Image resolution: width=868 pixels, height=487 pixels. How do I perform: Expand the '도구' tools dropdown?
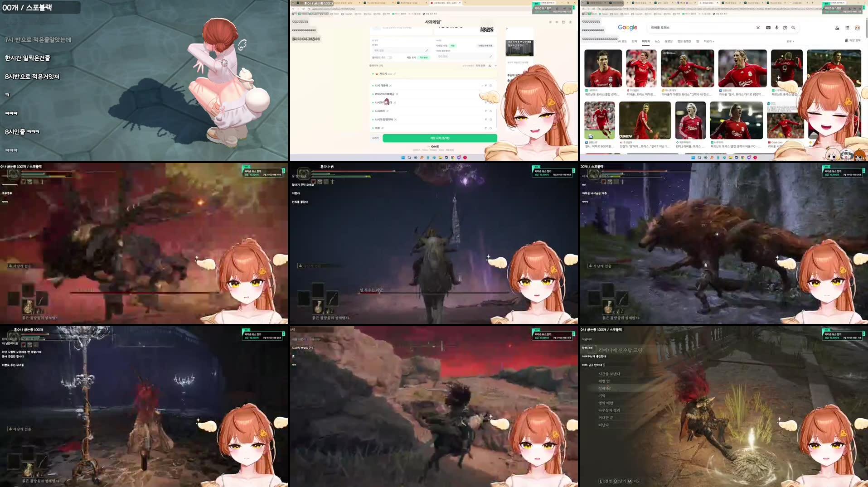[x=790, y=41]
